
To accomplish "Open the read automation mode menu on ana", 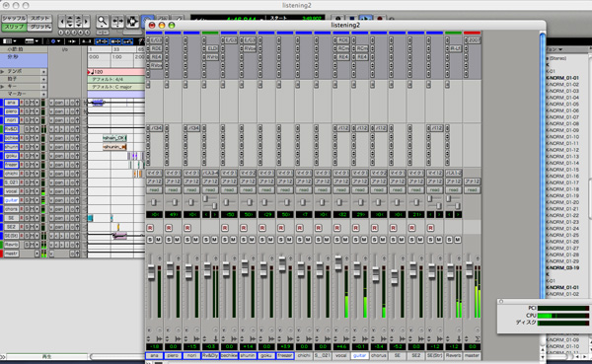I will (x=155, y=190).
